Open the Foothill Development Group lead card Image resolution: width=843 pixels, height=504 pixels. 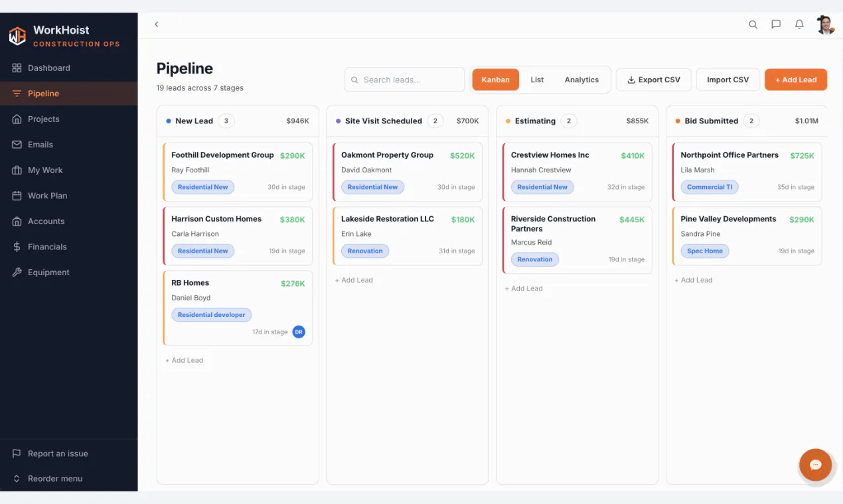(238, 172)
